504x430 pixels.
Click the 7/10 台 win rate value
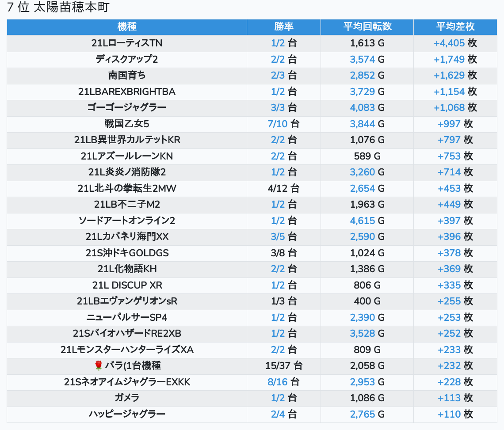pos(283,124)
